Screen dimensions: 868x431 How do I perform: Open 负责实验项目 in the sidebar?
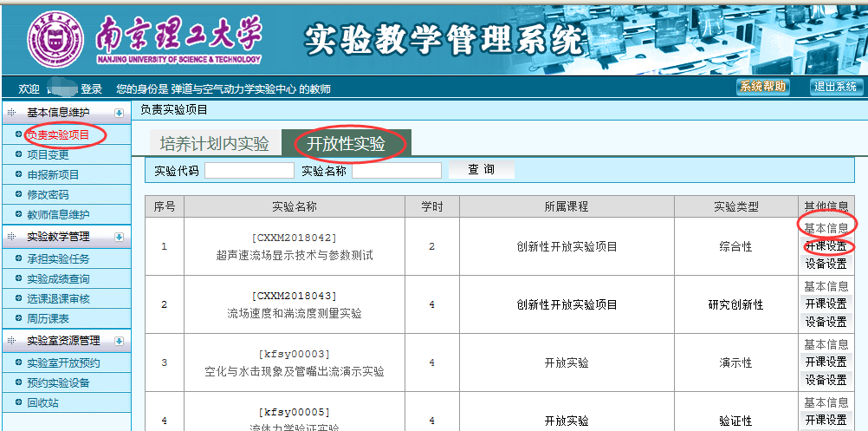[x=58, y=134]
